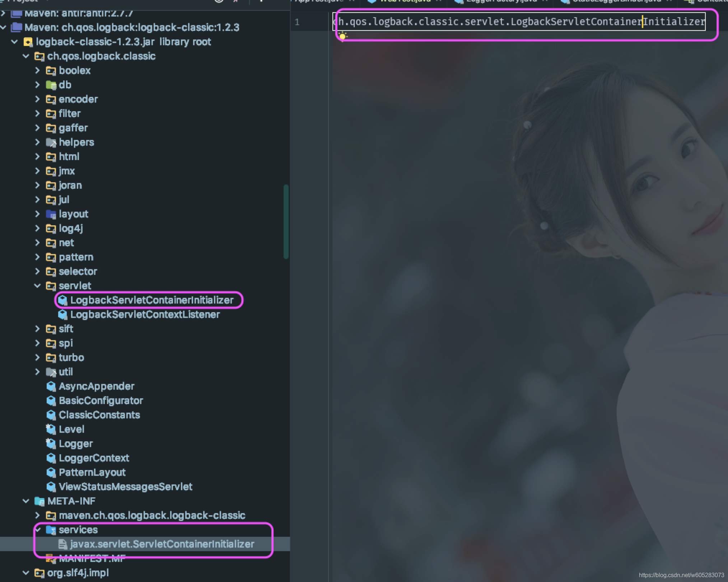Click the logback-classic-1.2.3.jar library icon
Screen dimensions: 728x582
tap(28, 42)
